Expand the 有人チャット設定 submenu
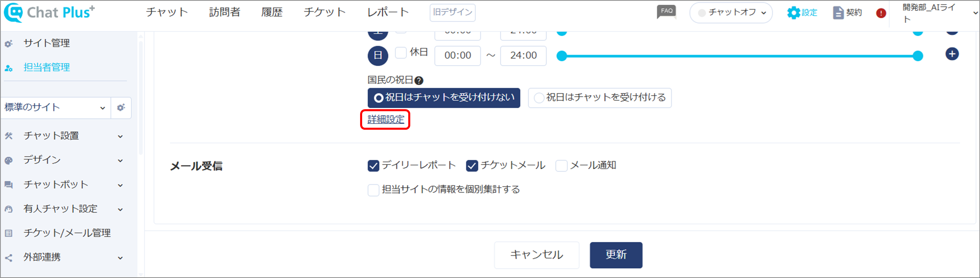Screen dimensions: 980x278 coord(120,210)
